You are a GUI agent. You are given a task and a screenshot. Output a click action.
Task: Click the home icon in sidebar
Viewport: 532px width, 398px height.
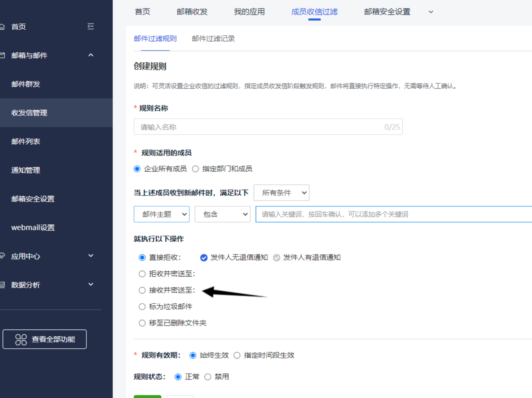click(x=2, y=27)
